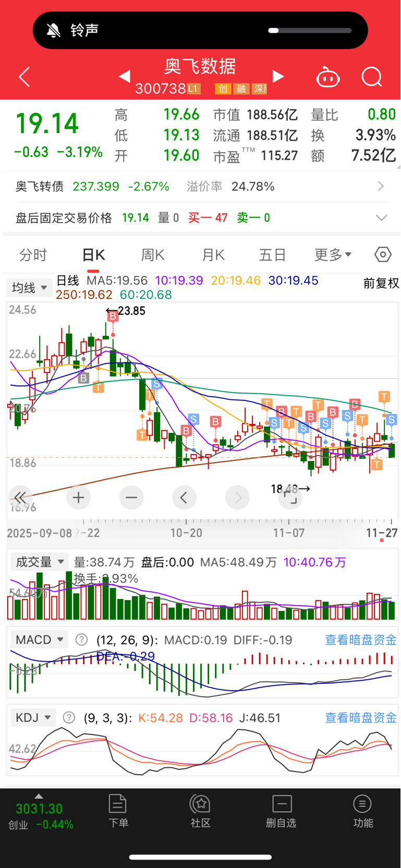Tap MA5:19.56 moving average value
The height and width of the screenshot is (868, 401).
click(x=117, y=280)
